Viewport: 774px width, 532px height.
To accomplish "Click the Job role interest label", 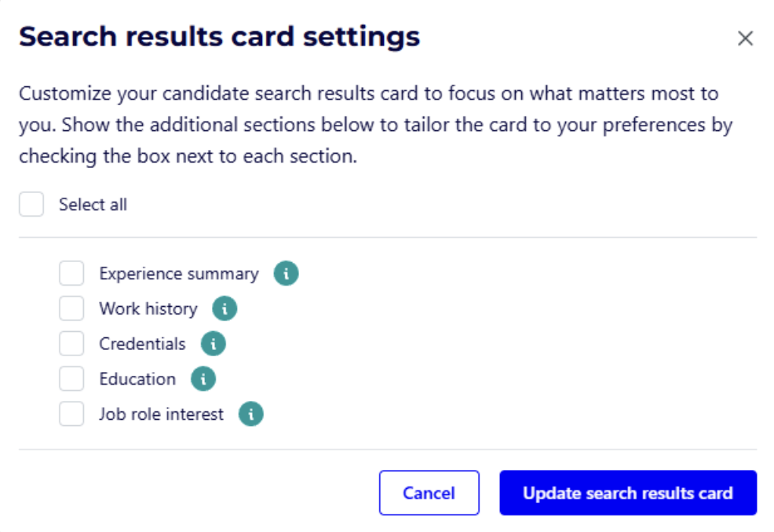I will (161, 414).
